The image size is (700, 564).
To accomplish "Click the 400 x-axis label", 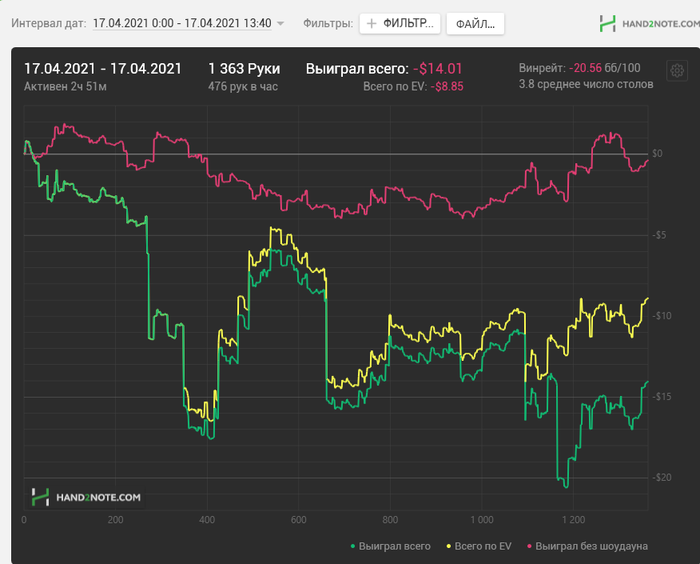I will [207, 520].
